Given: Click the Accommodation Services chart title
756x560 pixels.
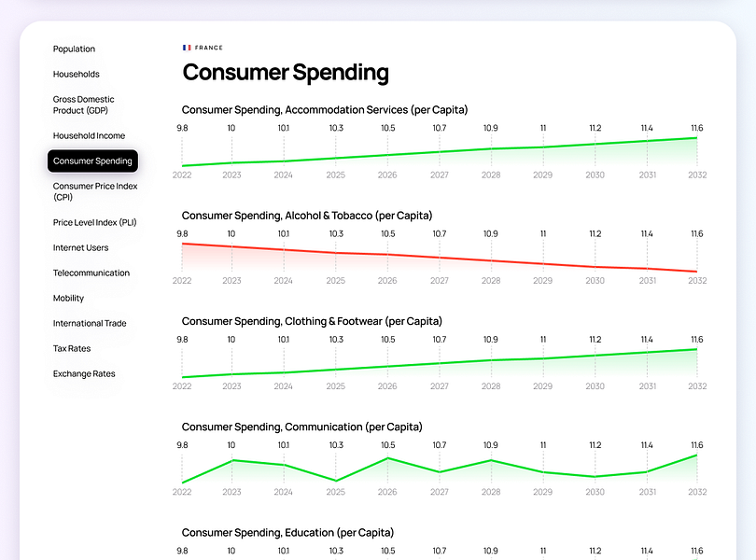Looking at the screenshot, I should [325, 110].
